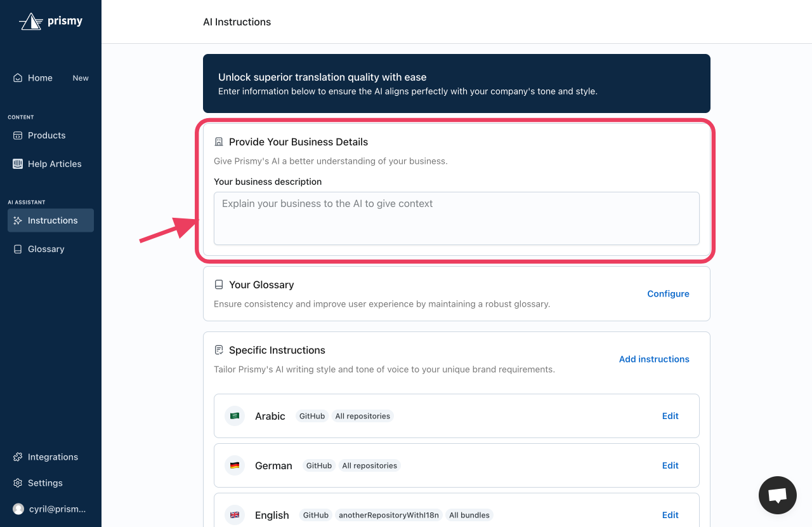Click the AI Instructions page title
Screen dimensions: 812x527
(237, 22)
